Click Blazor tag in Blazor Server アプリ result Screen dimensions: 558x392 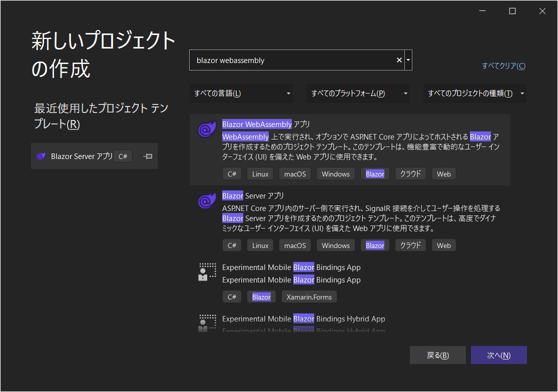tap(375, 245)
